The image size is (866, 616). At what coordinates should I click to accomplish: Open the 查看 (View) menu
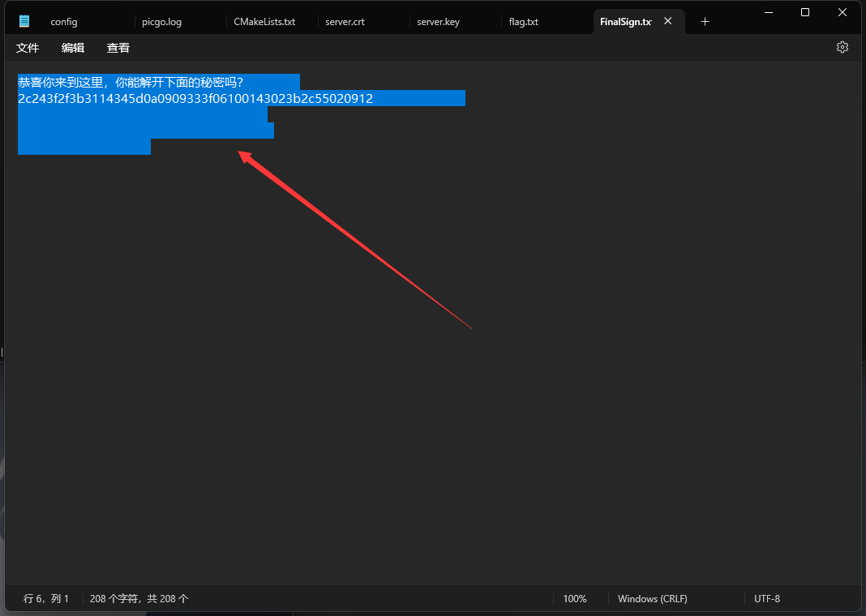118,48
